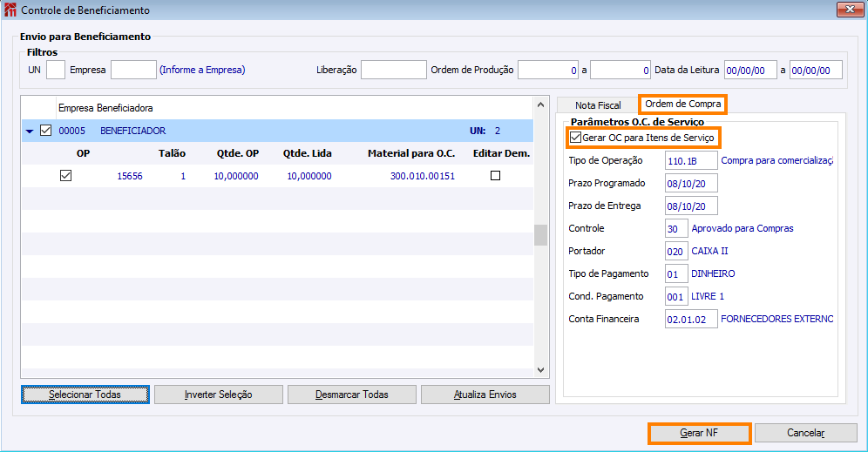This screenshot has width=868, height=452.
Task: Toggle the checkbox for OP 15656
Action: click(x=66, y=175)
